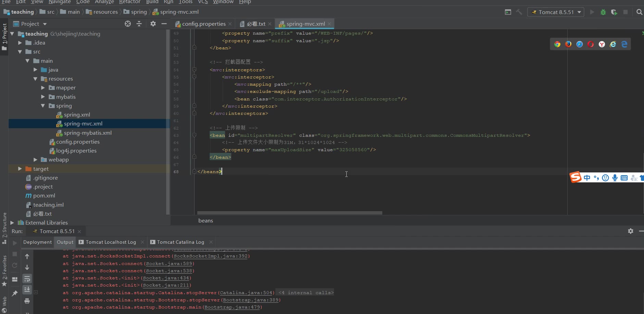Screen dimensions: 644x314
Task: Open the Tomcat 8.5.51 run configuration dropdown
Action: pos(556,12)
